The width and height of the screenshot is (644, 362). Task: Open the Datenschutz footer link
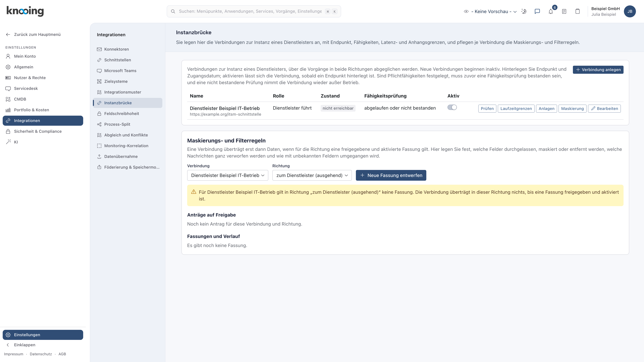point(41,354)
